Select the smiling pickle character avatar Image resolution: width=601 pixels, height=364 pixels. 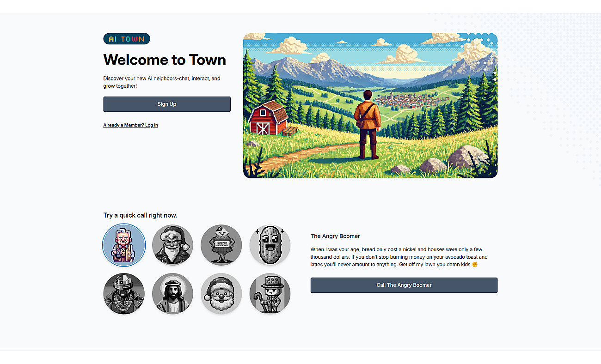click(270, 245)
